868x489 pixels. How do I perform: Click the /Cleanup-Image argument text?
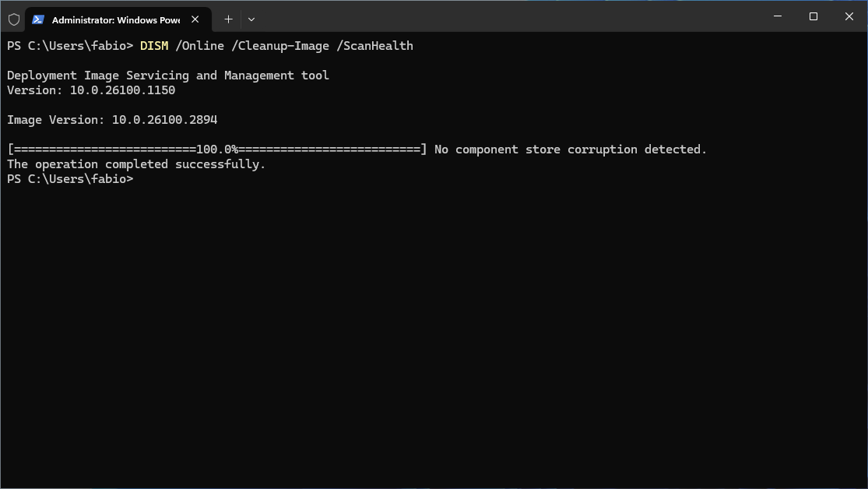(x=280, y=46)
